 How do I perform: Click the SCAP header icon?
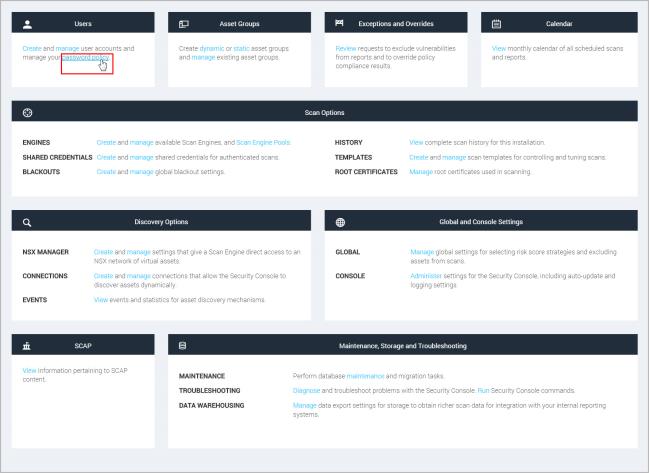[27, 346]
